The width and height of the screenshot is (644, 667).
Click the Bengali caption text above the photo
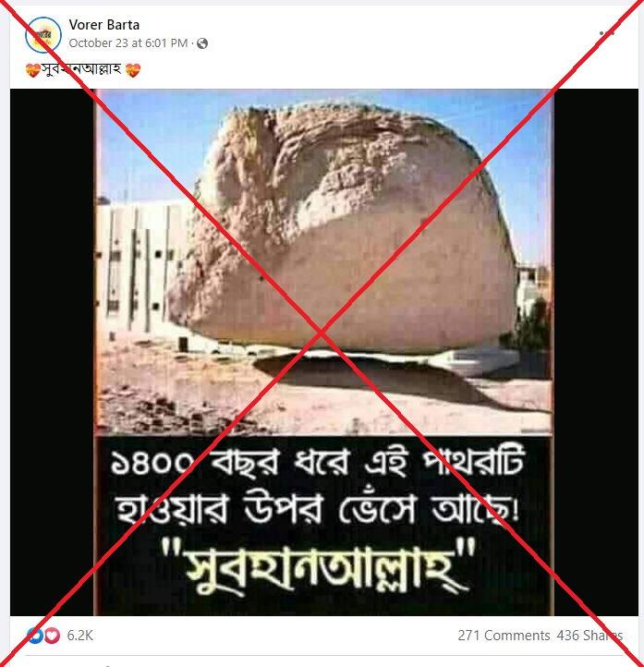click(80, 69)
